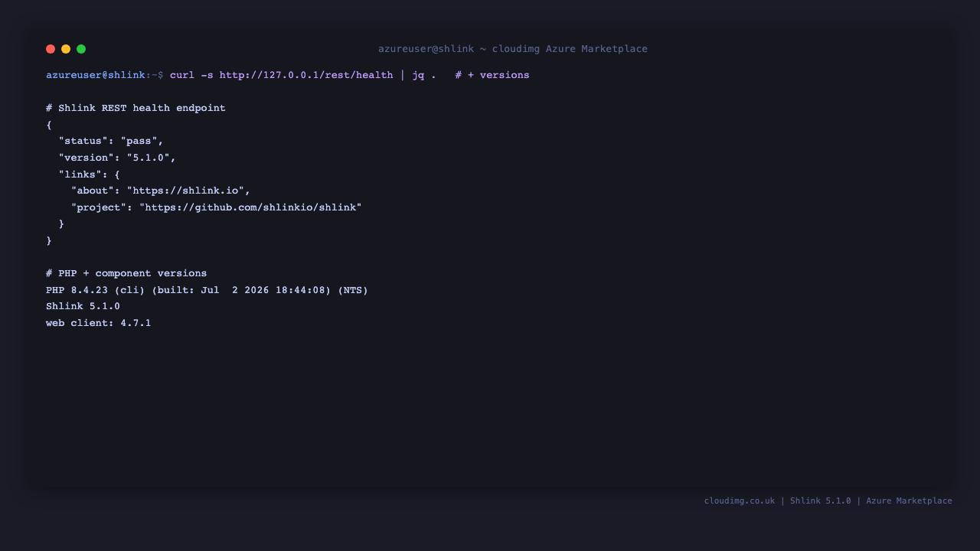Viewport: 980px width, 551px height.
Task: Click the yellow minimize window dot
Action: tap(66, 49)
